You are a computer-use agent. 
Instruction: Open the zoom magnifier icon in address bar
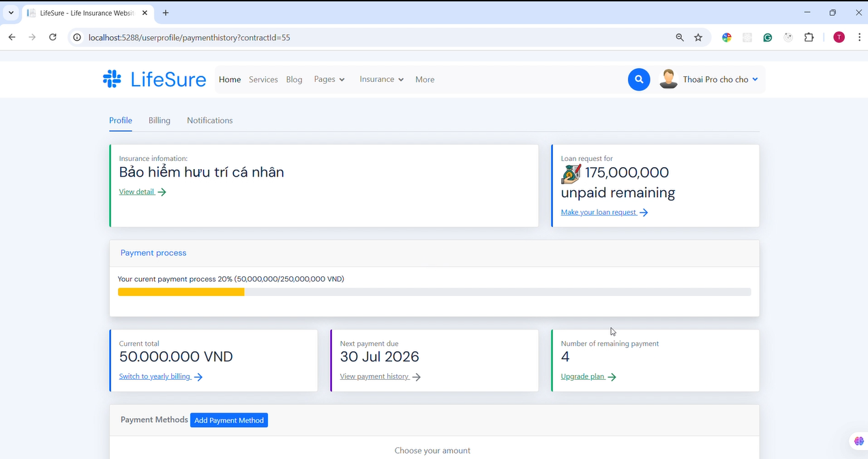point(680,38)
